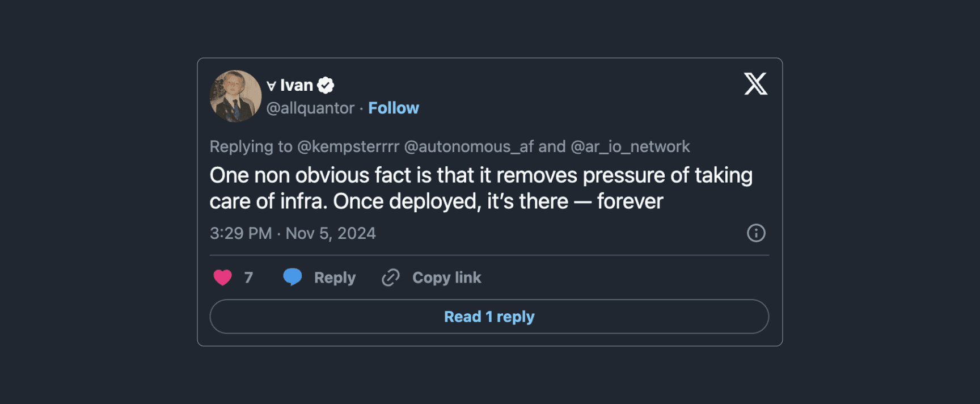
Task: Click the @allquantor handle
Action: coord(310,108)
